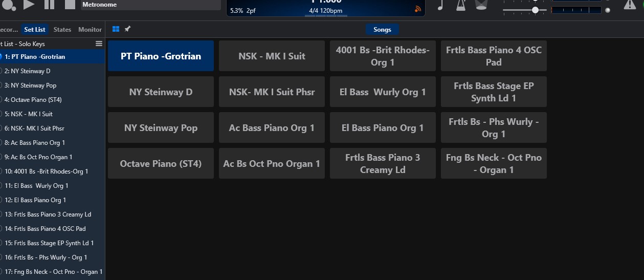
Task: Choose 16: Frtls Bs - Phs Wurly - Org 1 in list
Action: coord(52,257)
